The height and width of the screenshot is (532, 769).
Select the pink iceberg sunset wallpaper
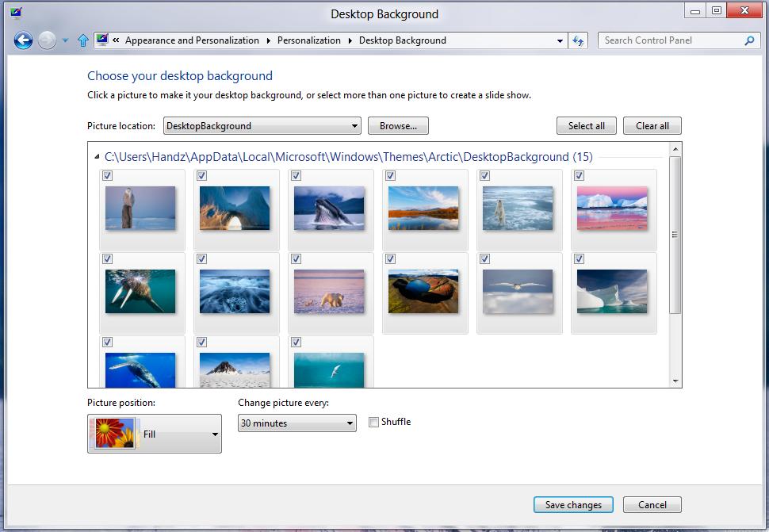click(612, 209)
